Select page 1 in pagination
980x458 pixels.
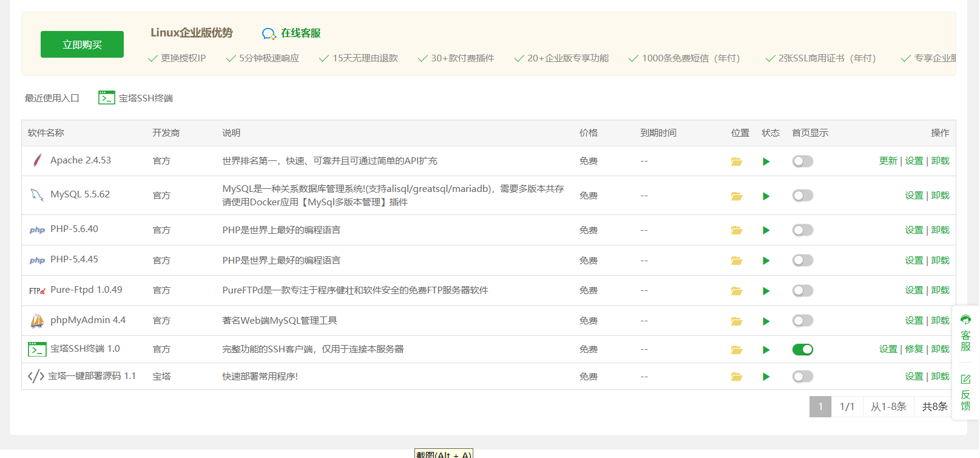pos(820,407)
